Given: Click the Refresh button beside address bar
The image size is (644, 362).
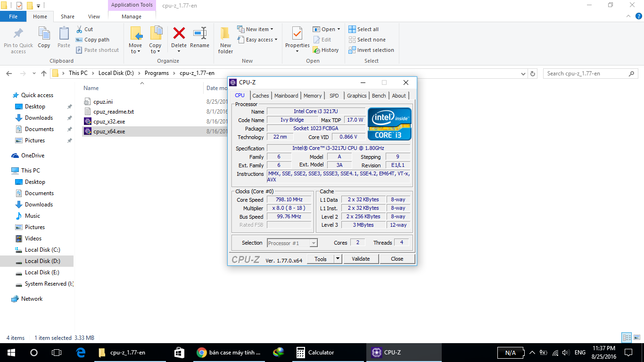Looking at the screenshot, I should coord(533,74).
